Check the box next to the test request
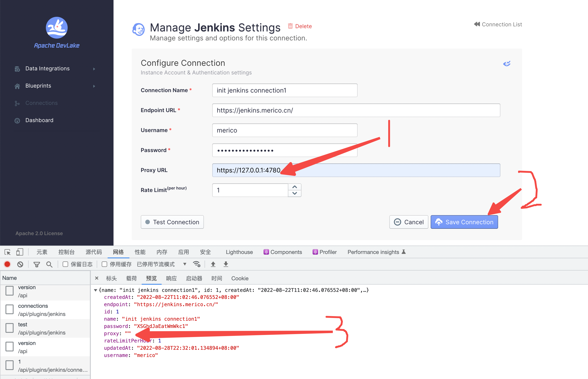Screen dimensions: 588x379 pos(10,328)
